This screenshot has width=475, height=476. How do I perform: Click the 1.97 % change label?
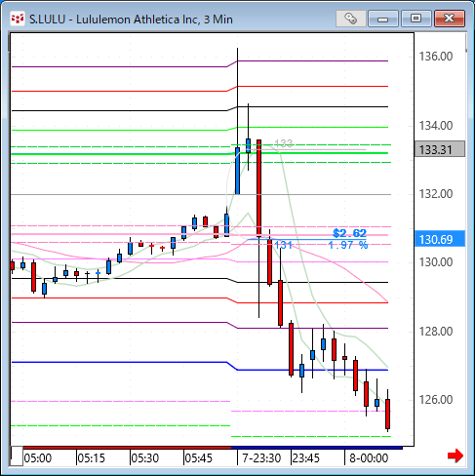coord(348,245)
